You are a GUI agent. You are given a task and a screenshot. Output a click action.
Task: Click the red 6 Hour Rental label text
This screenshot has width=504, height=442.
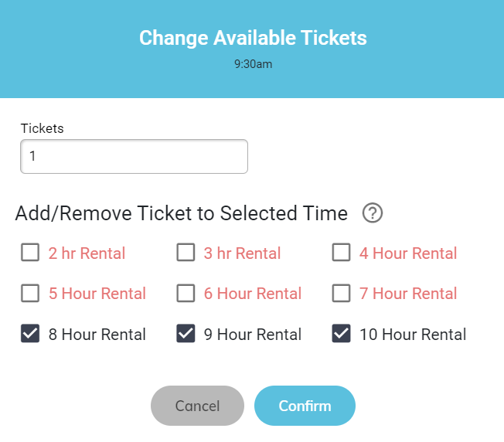coord(253,294)
